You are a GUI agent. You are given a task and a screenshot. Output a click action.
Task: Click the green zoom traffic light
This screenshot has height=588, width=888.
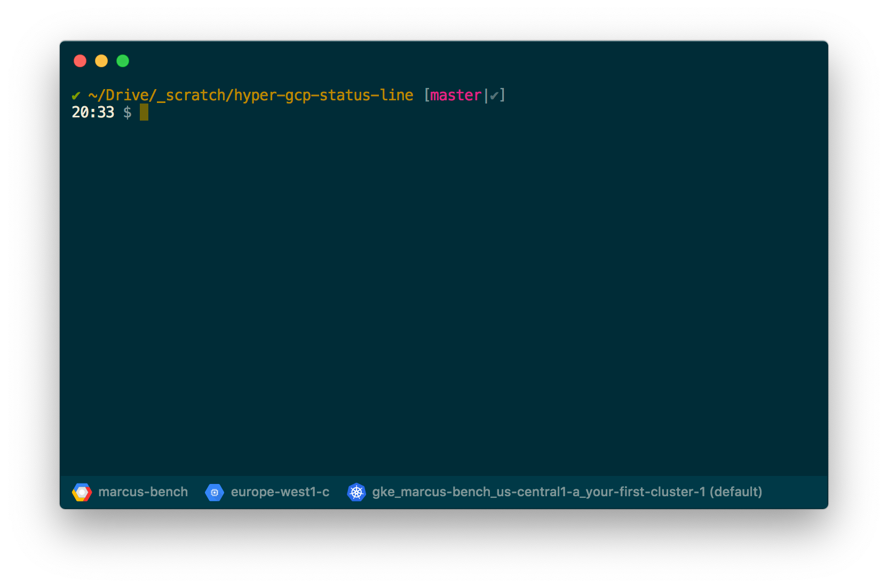[x=122, y=61]
